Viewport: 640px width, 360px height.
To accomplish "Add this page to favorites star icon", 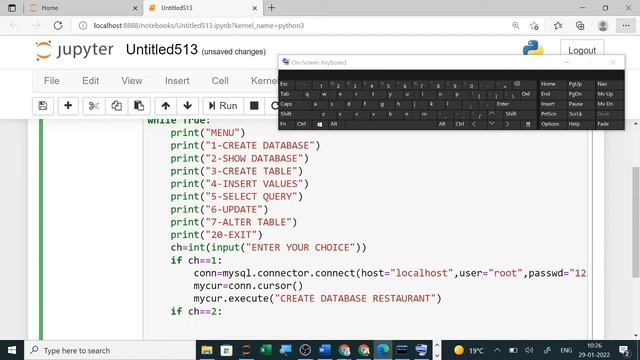I will point(534,25).
